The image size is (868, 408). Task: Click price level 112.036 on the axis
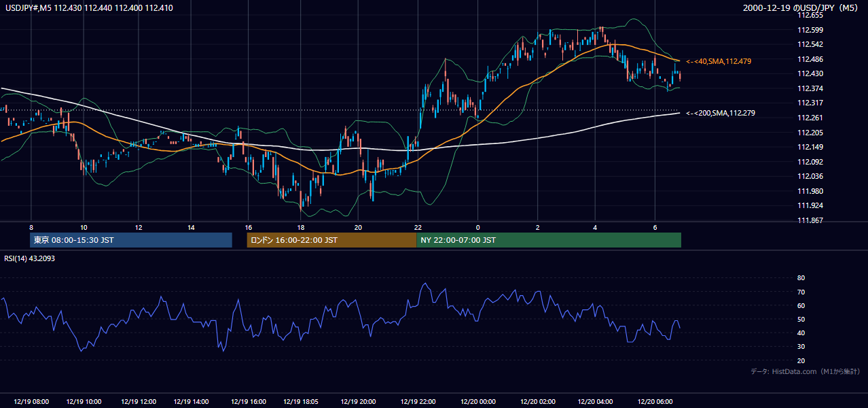pos(810,176)
